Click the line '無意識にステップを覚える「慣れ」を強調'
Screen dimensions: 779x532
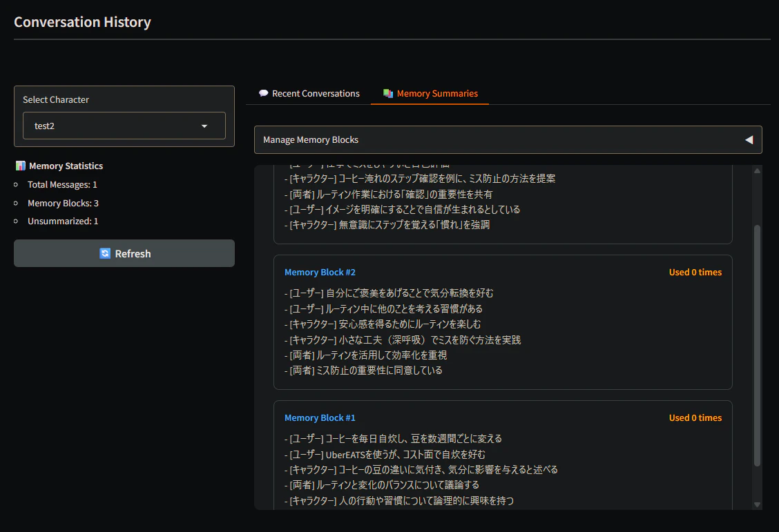click(387, 225)
